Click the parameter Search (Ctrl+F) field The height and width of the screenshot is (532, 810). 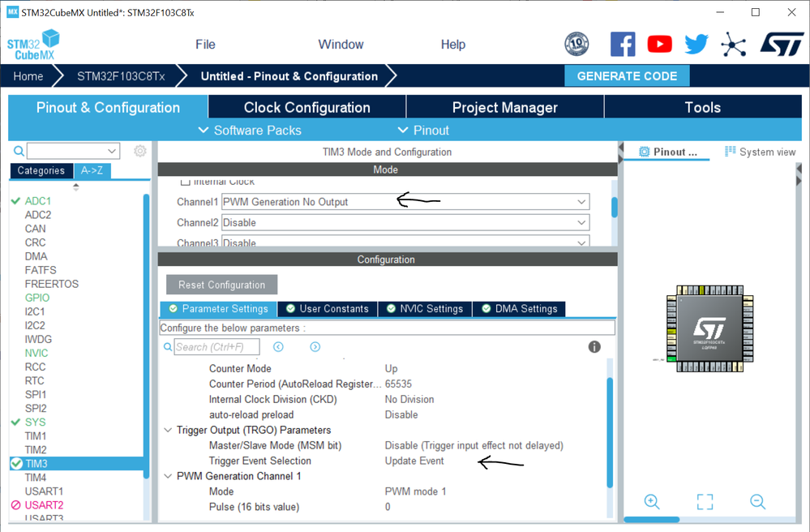[x=217, y=347]
